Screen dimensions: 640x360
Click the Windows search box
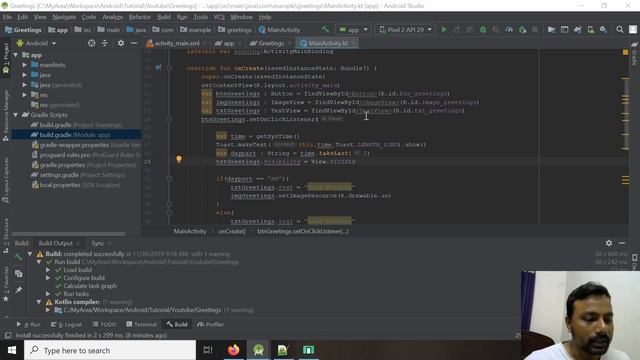click(110, 350)
